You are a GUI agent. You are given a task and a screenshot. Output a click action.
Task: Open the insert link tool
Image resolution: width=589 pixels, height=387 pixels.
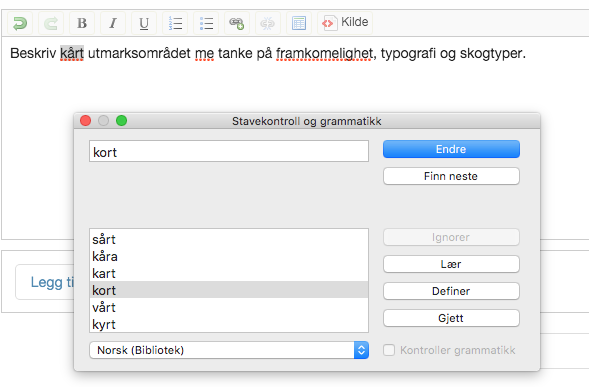[x=237, y=23]
